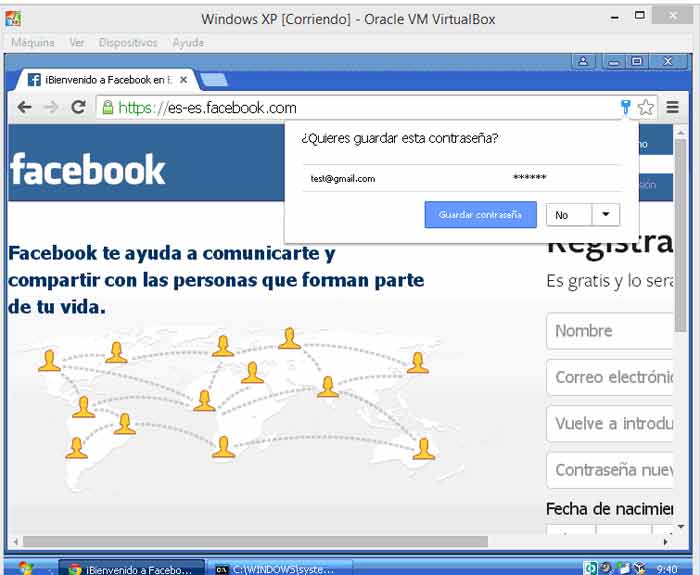Click the Correo electrónico field
This screenshot has width=700, height=575.
point(610,377)
